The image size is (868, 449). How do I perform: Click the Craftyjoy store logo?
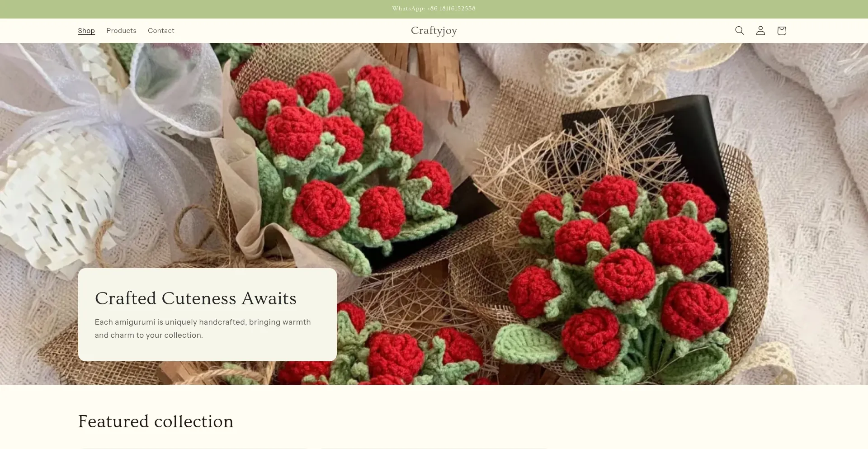(x=434, y=30)
